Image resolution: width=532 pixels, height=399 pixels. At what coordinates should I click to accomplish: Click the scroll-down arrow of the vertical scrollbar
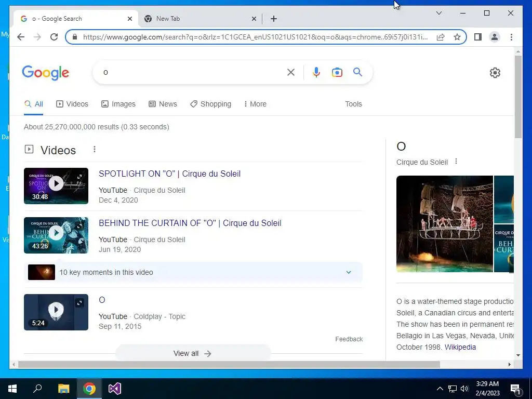(518, 355)
